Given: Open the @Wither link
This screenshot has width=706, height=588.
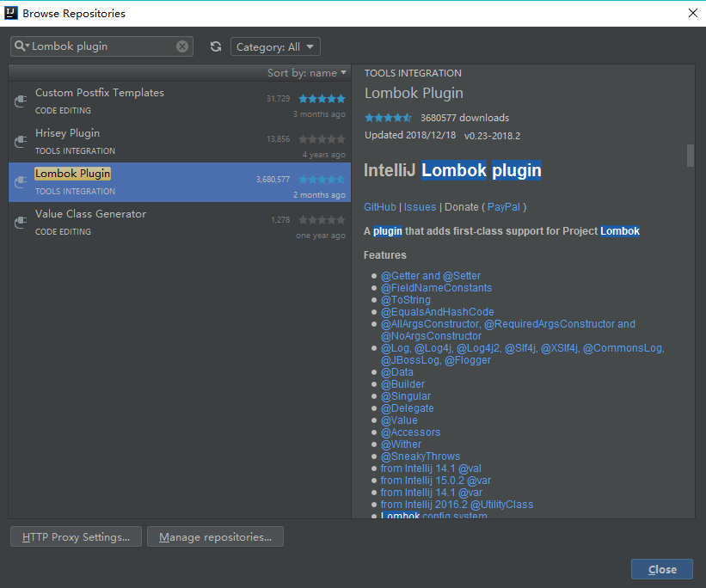Looking at the screenshot, I should tap(401, 444).
